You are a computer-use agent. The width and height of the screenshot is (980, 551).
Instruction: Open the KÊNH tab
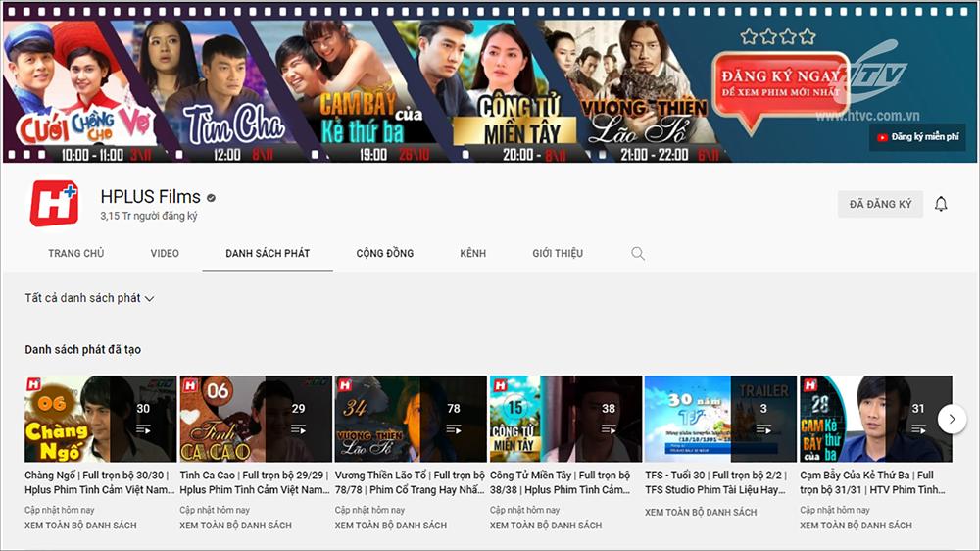(472, 253)
